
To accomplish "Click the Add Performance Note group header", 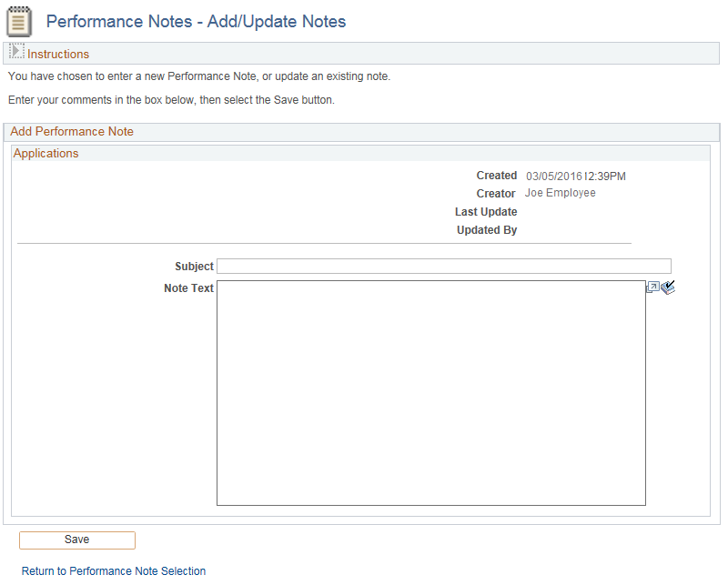I will [72, 132].
